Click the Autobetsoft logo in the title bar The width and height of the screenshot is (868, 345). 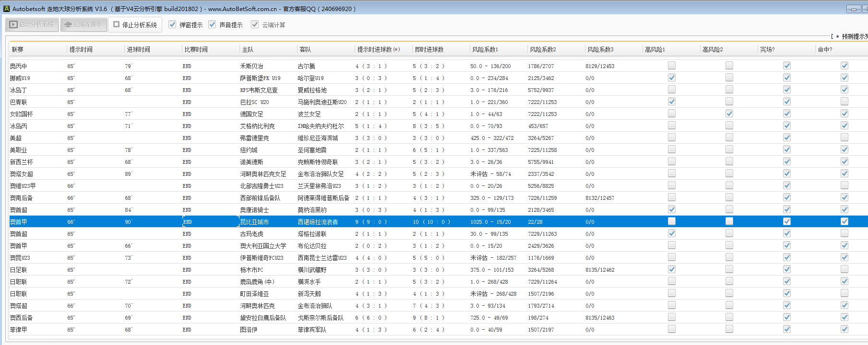tap(6, 9)
